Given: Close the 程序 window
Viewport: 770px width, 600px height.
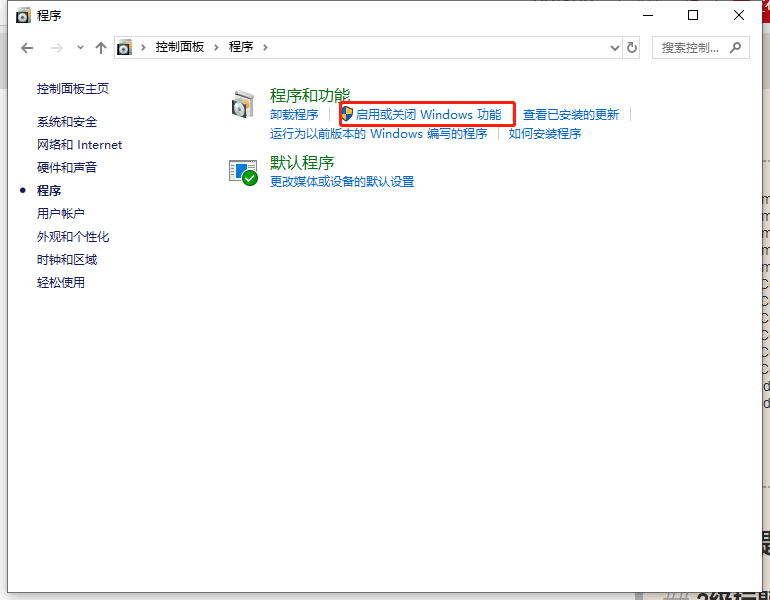Looking at the screenshot, I should point(739,15).
